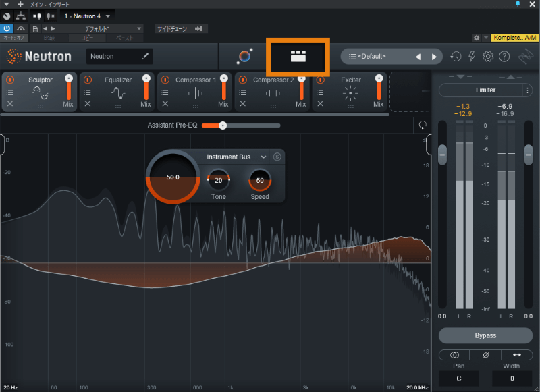
Task: Click the input gain fader handle
Action: pos(442,155)
